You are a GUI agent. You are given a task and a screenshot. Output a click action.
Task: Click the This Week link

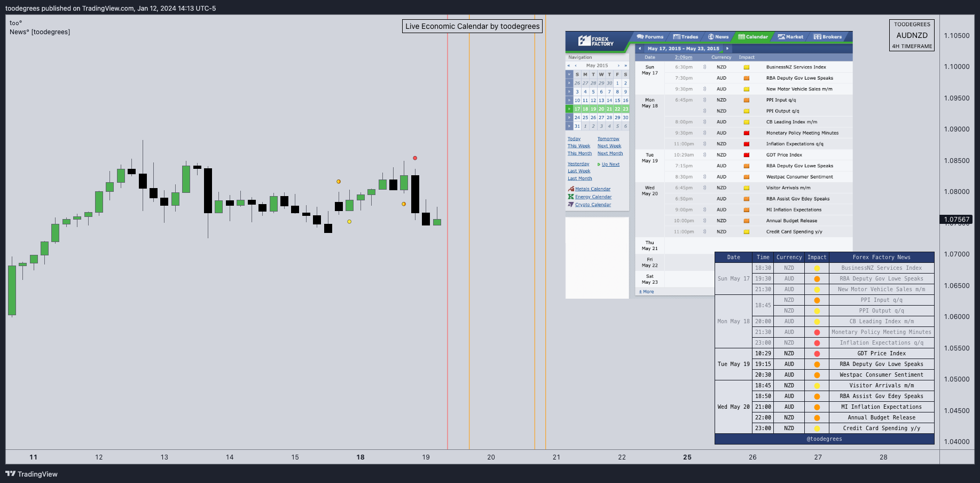coord(579,146)
